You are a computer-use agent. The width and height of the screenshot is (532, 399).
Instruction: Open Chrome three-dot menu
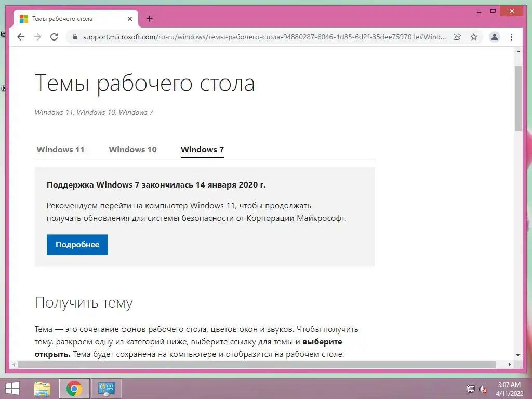(x=511, y=37)
